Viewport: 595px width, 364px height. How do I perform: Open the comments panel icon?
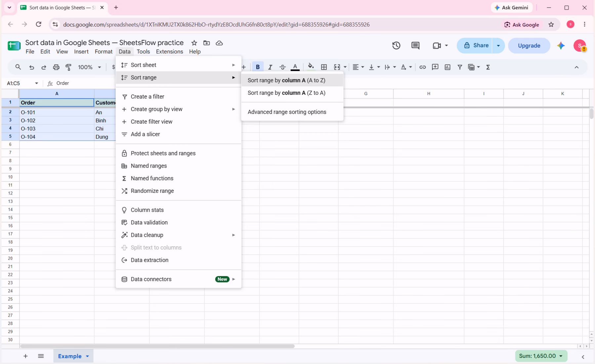pos(416,46)
